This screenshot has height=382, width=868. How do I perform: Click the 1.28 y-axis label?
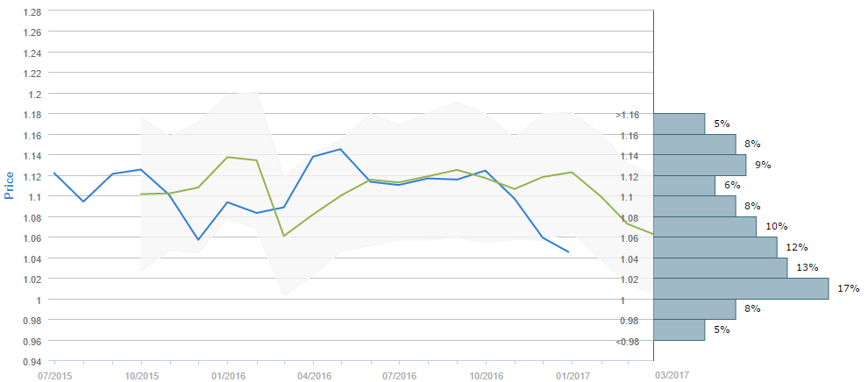tap(32, 11)
